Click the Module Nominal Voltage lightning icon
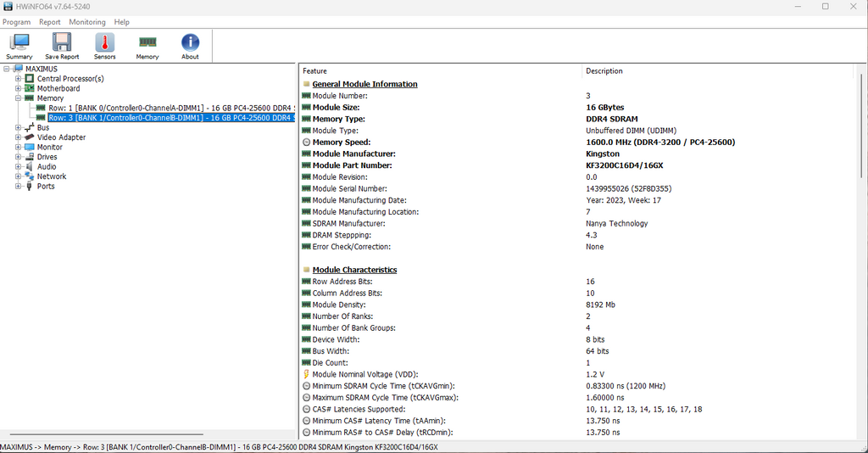The image size is (868, 453). coord(306,374)
